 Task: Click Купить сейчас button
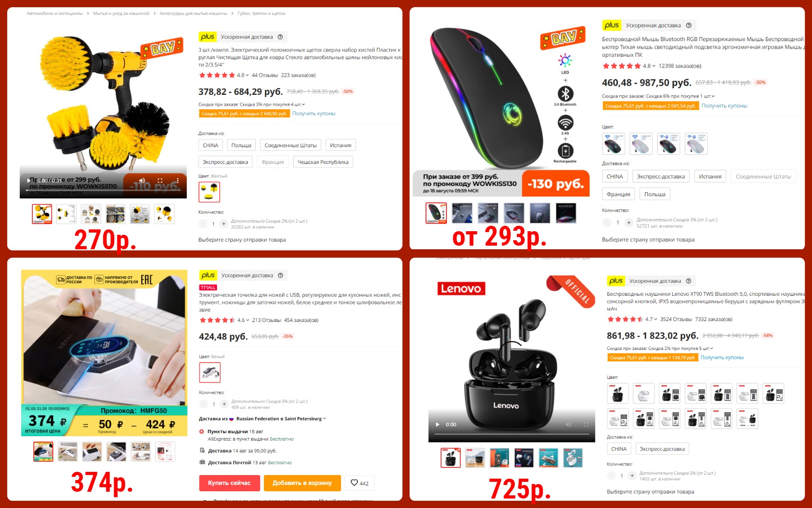[x=229, y=483]
